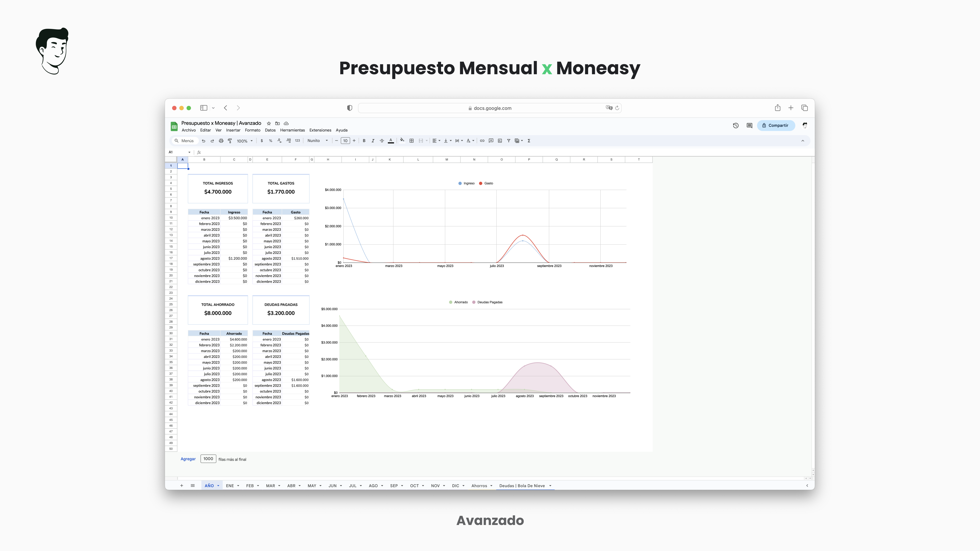This screenshot has width=980, height=551.
Task: Open the Datos menu
Action: click(270, 130)
